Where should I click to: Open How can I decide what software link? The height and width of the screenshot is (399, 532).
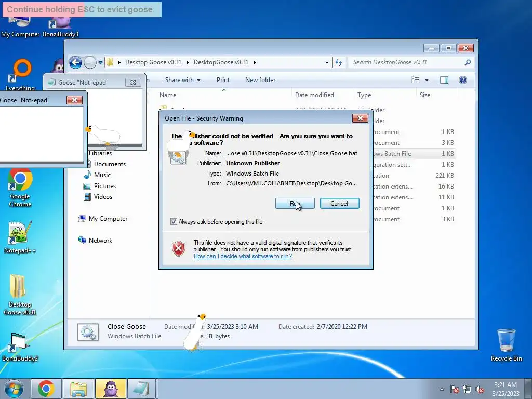point(243,256)
